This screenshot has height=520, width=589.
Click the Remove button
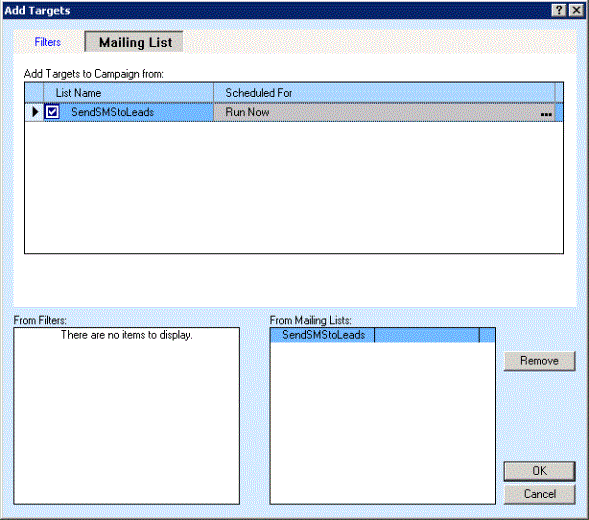(539, 361)
